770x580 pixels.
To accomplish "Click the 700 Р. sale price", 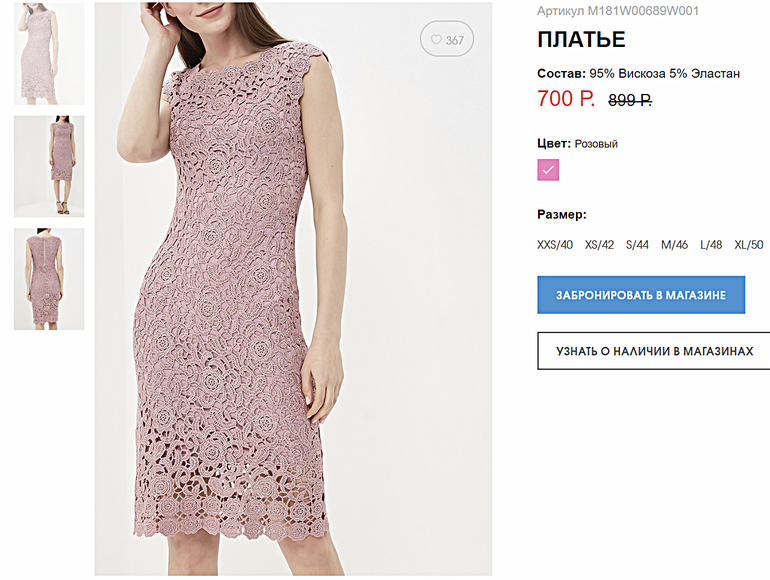I will [x=566, y=99].
